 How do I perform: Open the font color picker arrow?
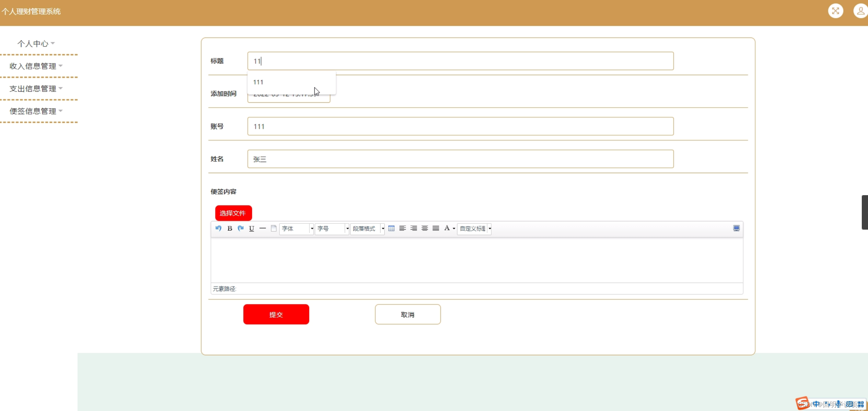454,229
